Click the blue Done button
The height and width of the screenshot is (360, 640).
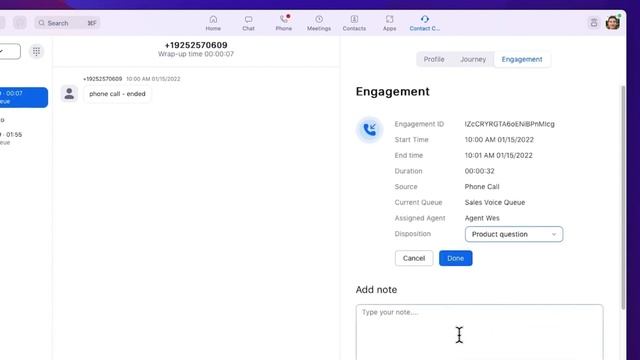point(456,258)
